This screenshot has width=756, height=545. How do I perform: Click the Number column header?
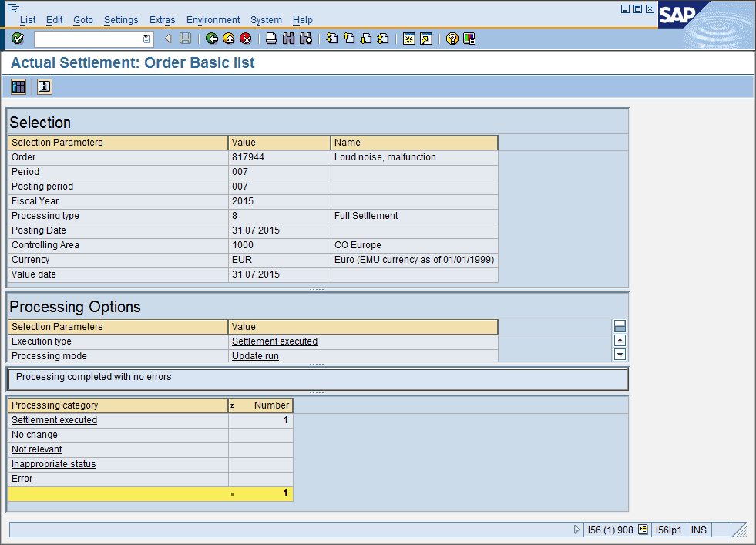point(260,405)
